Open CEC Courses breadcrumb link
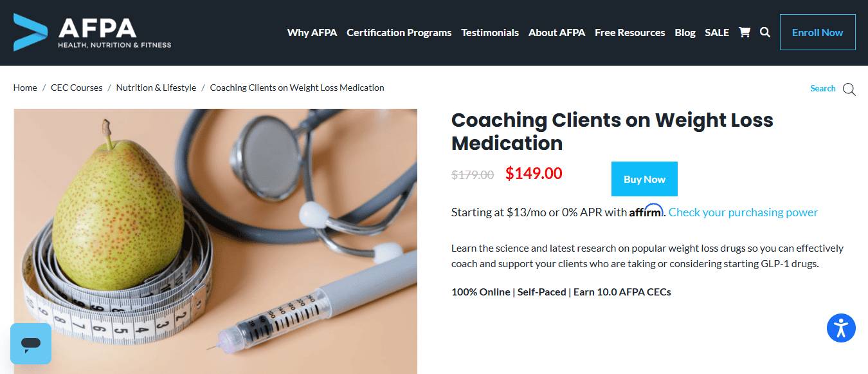This screenshot has width=868, height=374. [77, 88]
